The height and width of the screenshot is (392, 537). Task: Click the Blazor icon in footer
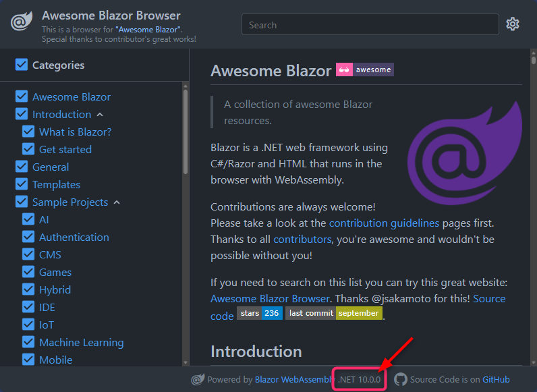coord(198,379)
